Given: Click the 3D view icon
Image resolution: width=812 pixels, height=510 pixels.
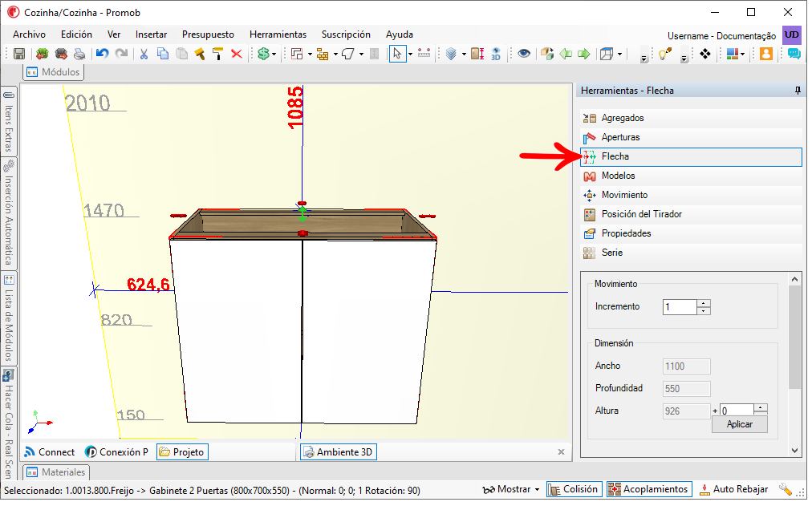Looking at the screenshot, I should (496, 54).
